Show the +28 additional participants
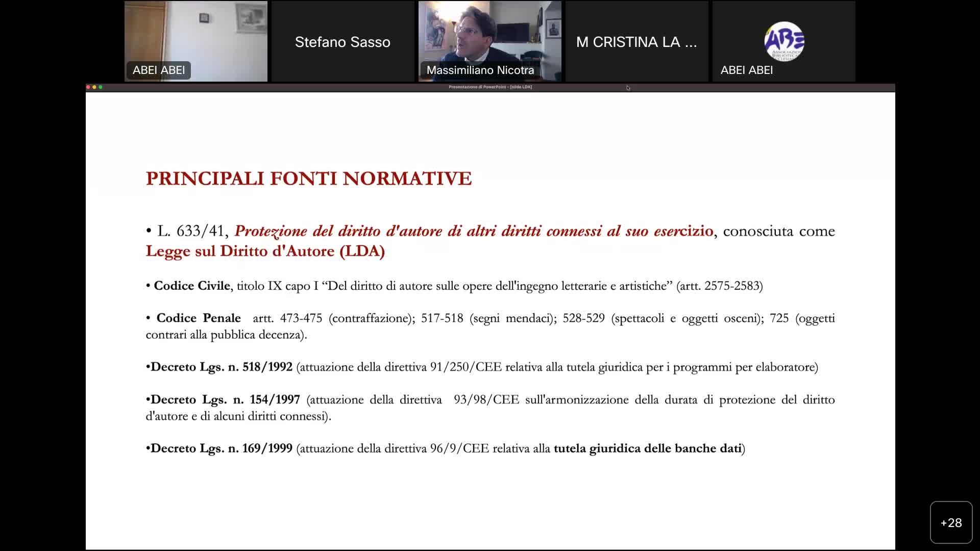The height and width of the screenshot is (551, 980). pyautogui.click(x=951, y=522)
